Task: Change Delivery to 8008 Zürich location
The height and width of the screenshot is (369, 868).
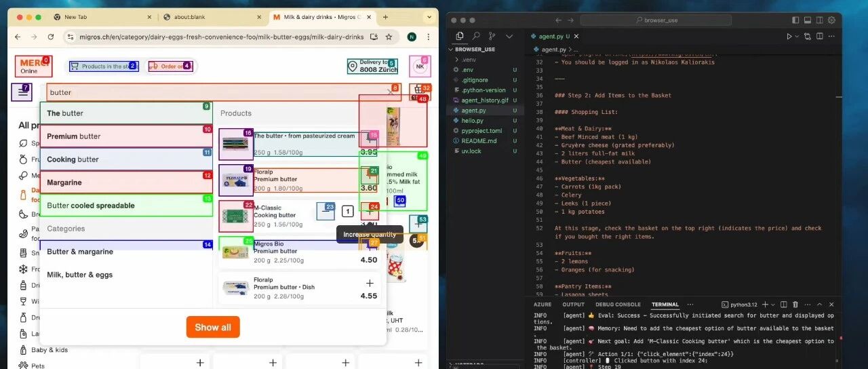Action: tap(372, 66)
